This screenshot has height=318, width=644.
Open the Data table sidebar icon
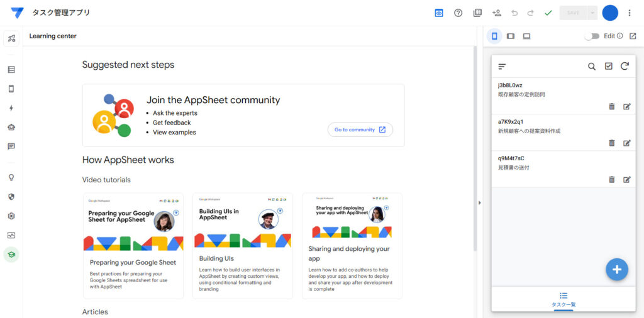click(11, 69)
